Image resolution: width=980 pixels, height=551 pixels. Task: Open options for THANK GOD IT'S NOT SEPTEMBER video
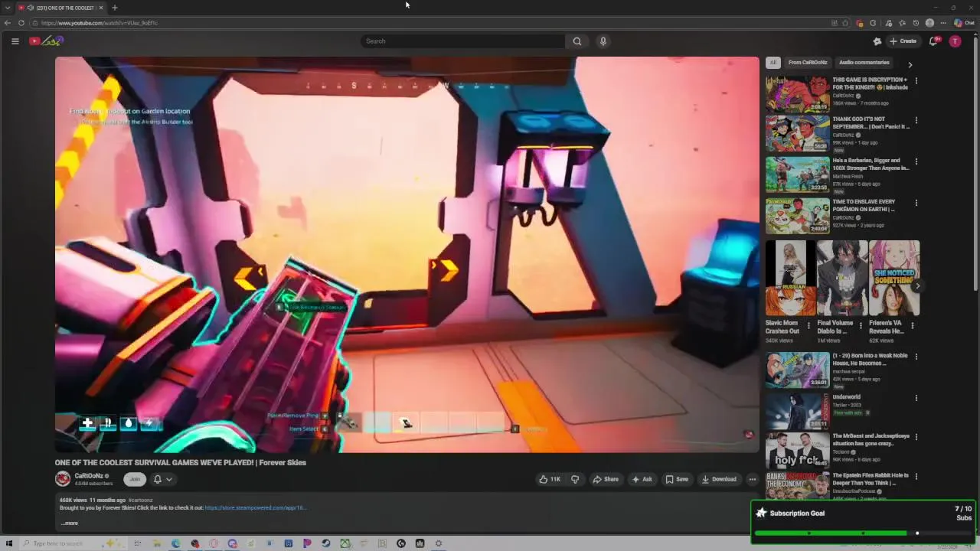tap(916, 120)
